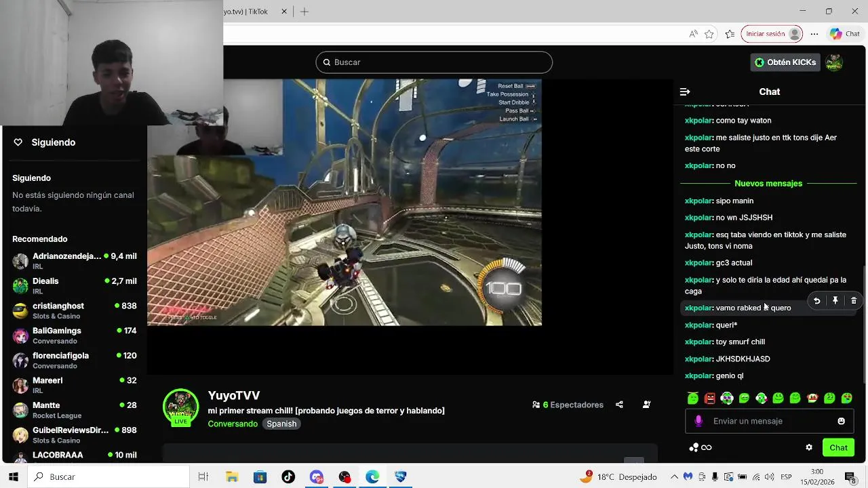Jump to Nuevos mensajes divider in chat
Screen dimensions: 868x488
(x=768, y=184)
